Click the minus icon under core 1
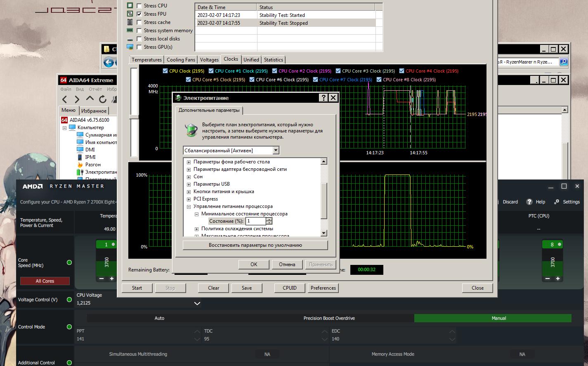This screenshot has width=588, height=366. coord(102,279)
